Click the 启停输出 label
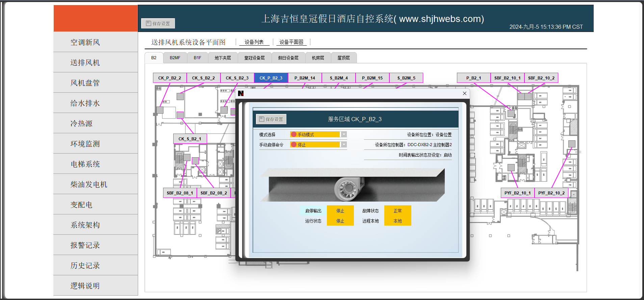This screenshot has width=644, height=300. click(x=313, y=210)
